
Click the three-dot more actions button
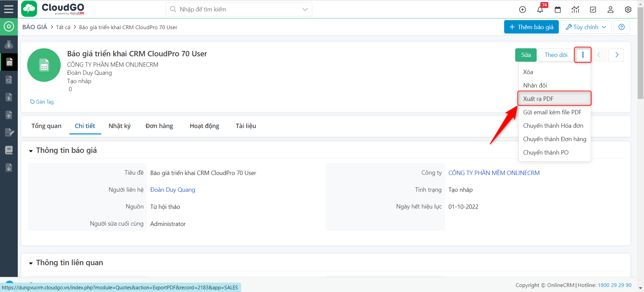click(583, 55)
